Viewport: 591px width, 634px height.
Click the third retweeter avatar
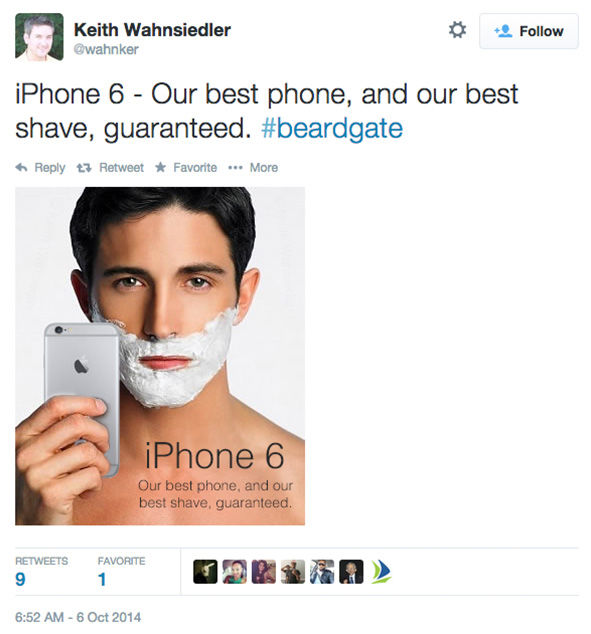click(264, 572)
